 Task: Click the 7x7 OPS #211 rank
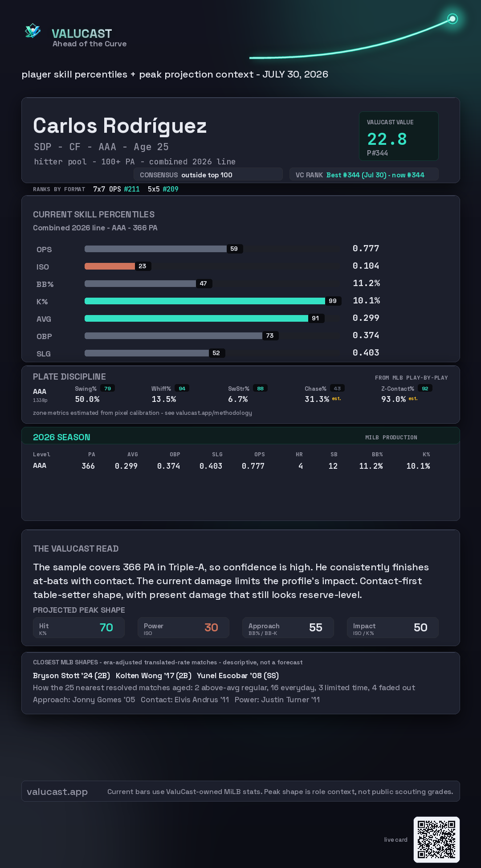(x=116, y=189)
